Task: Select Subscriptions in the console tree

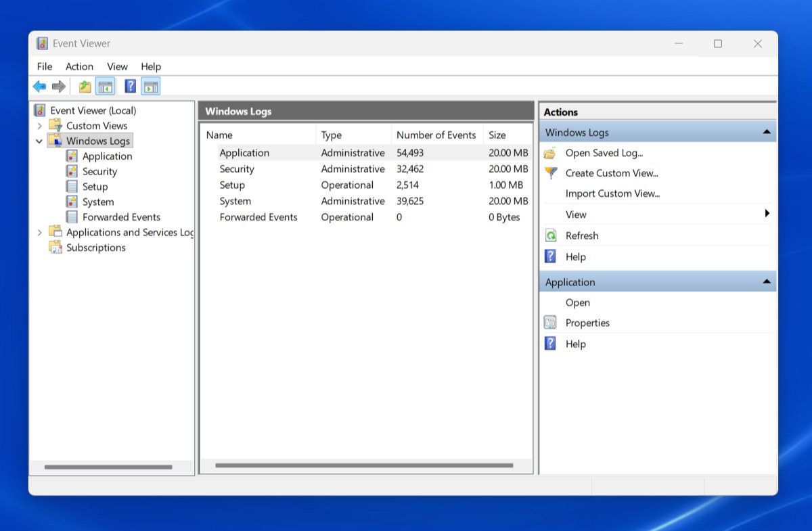Action: pyautogui.click(x=95, y=248)
